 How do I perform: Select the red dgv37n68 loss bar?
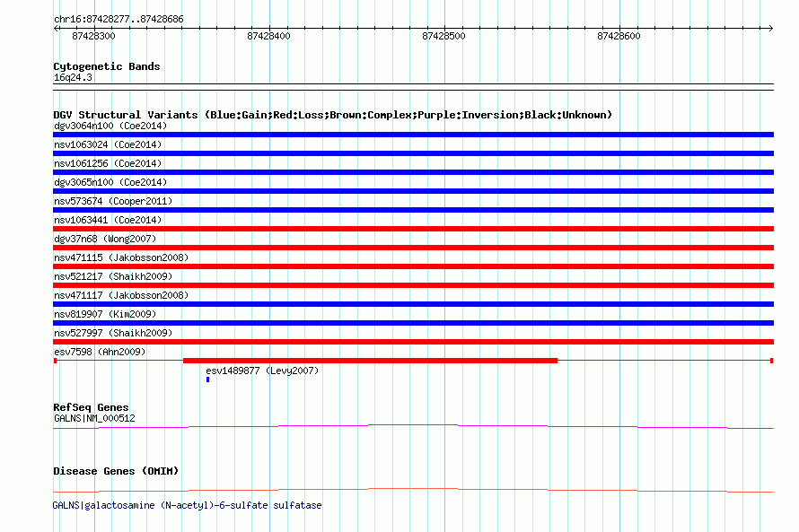pos(413,248)
